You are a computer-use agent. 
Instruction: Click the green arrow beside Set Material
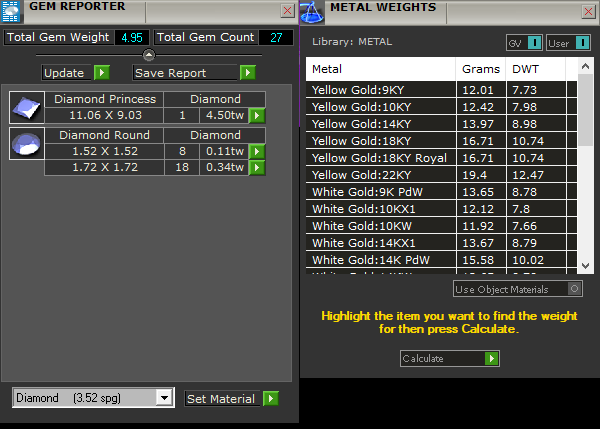270,398
